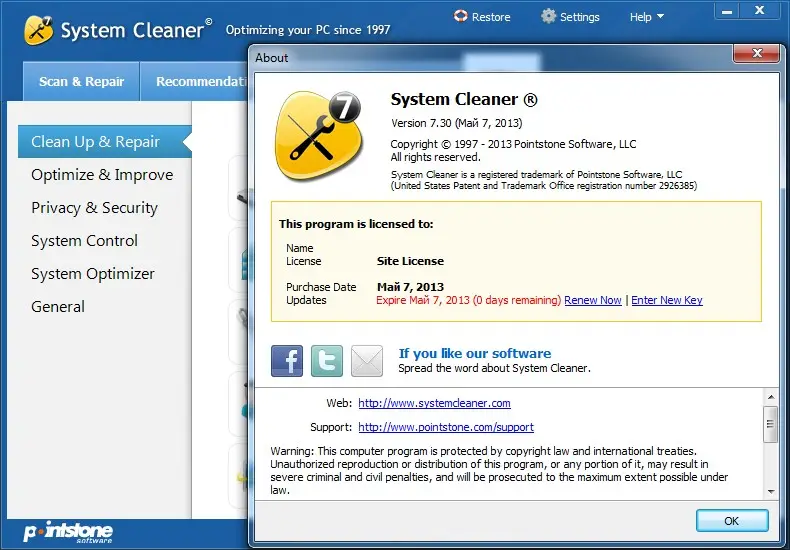Share by email envelope icon
The height and width of the screenshot is (550, 790).
pos(367,361)
